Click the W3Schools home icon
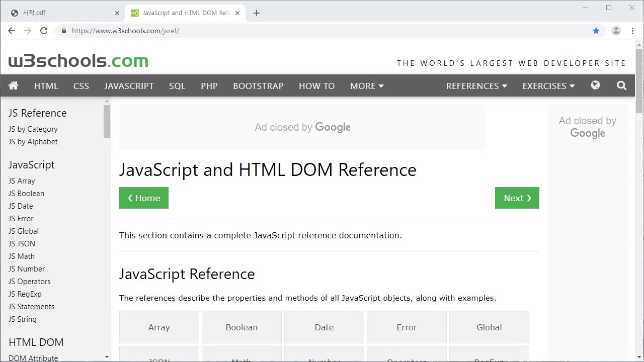The width and height of the screenshot is (644, 362). click(14, 86)
